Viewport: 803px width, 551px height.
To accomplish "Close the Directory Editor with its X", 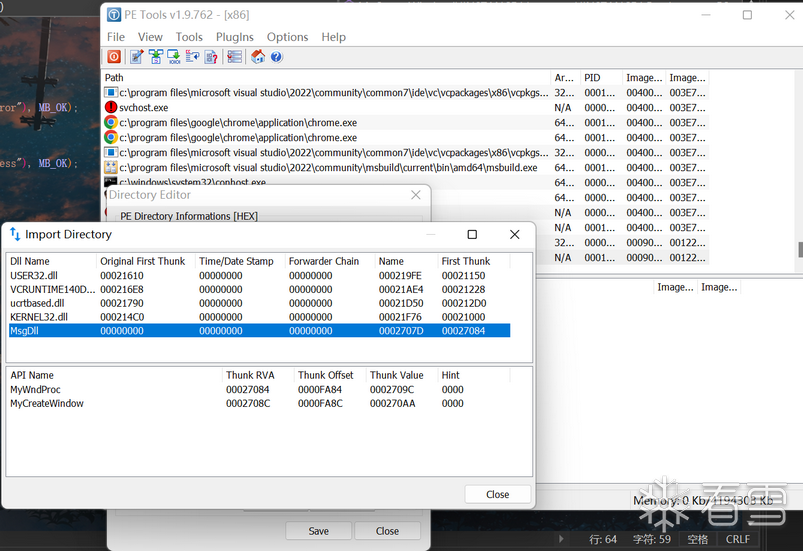I will (416, 195).
